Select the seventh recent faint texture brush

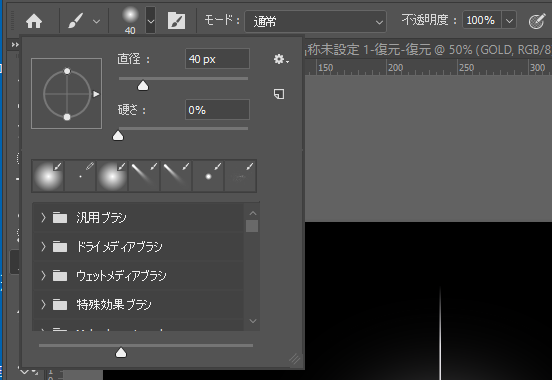240,176
